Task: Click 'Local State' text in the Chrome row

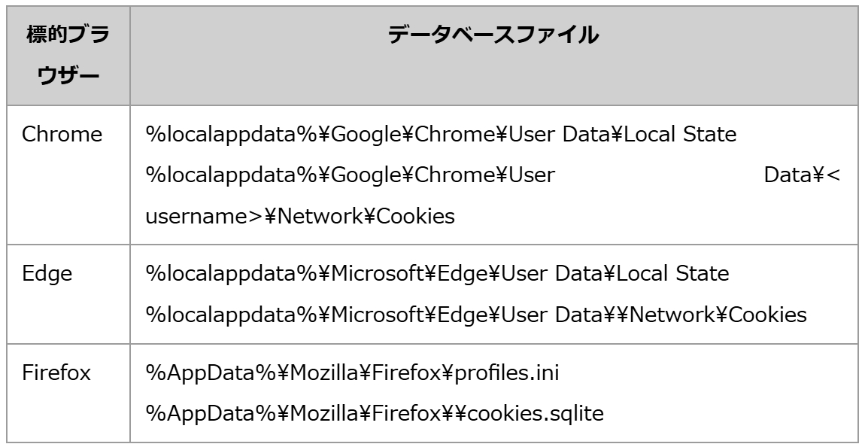Action: (x=678, y=135)
